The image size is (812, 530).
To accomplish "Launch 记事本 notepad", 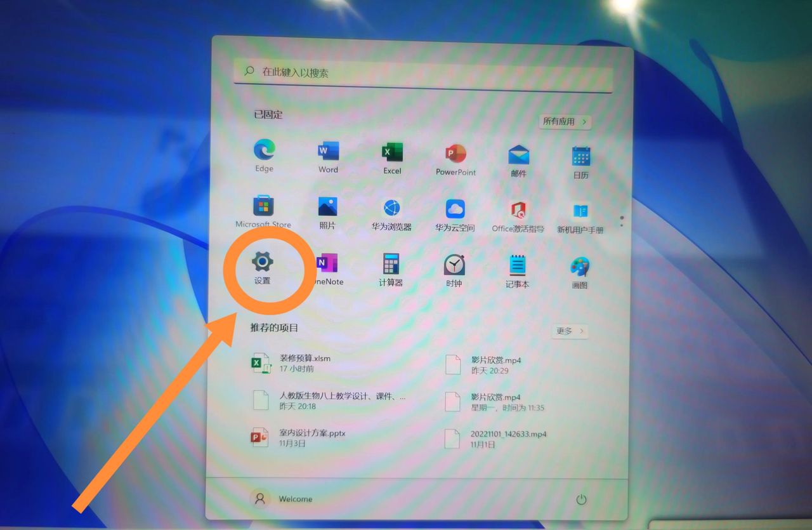I will tap(517, 272).
